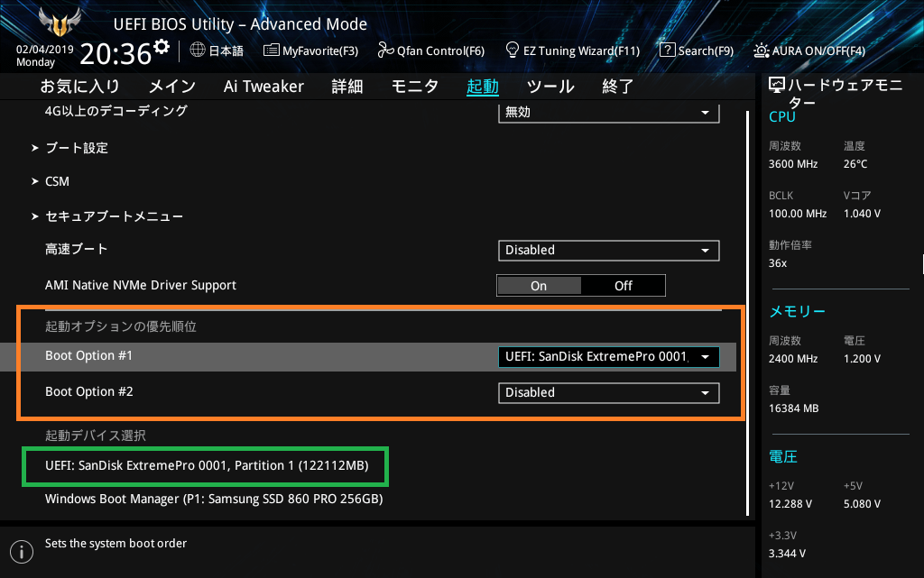
Task: Click the 'Sets the system boot order' help text
Action: [115, 543]
